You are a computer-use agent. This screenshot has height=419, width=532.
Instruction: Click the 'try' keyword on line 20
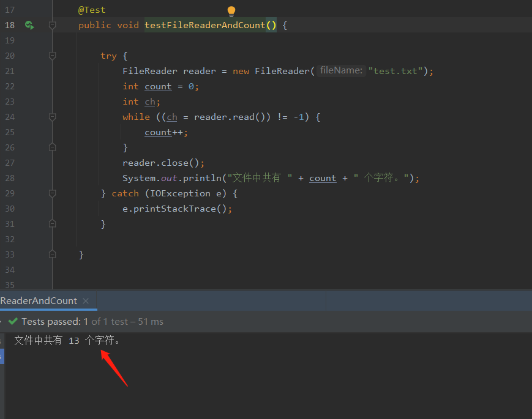[108, 56]
